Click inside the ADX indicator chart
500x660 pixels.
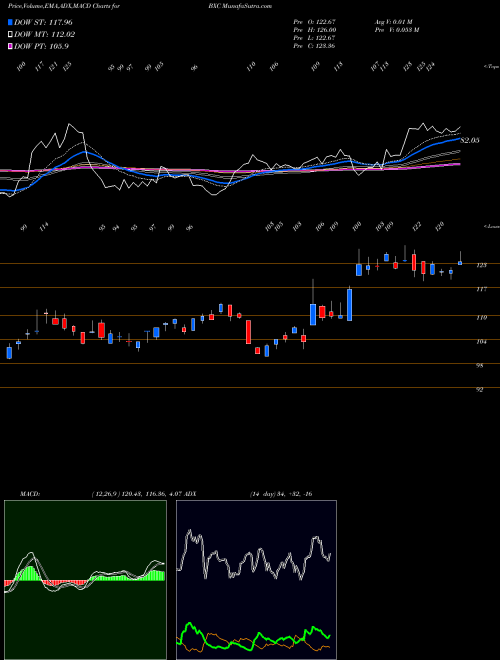click(256, 580)
